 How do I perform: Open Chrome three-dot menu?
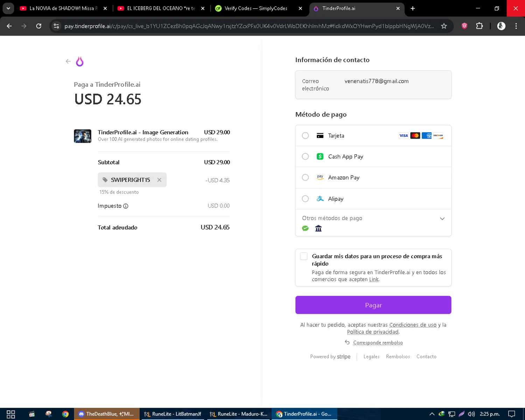pos(516,26)
